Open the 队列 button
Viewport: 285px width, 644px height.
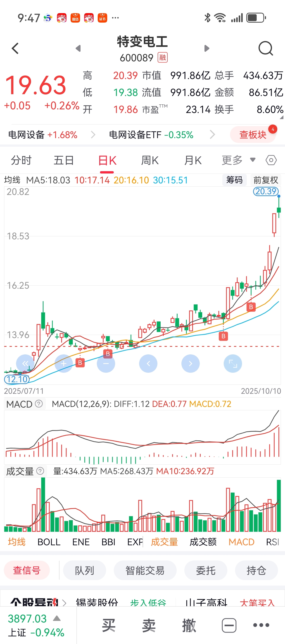pyautogui.click(x=84, y=570)
